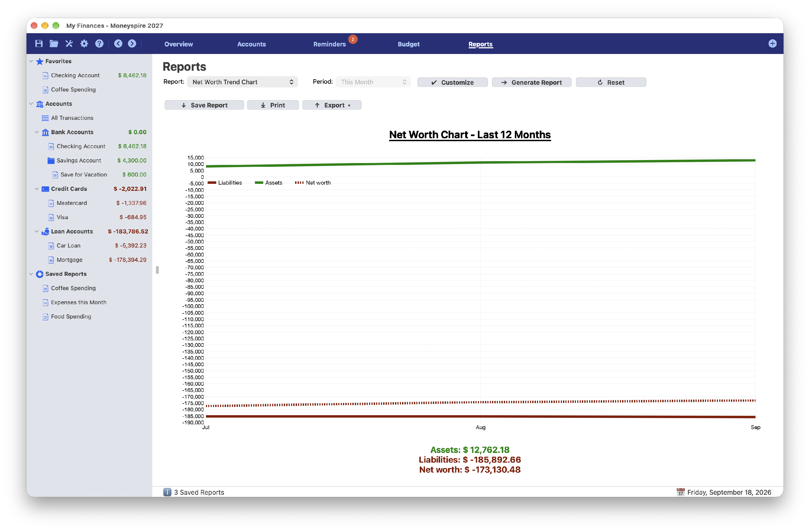The height and width of the screenshot is (532, 810).
Task: Open the Export dropdown button
Action: [x=332, y=105]
